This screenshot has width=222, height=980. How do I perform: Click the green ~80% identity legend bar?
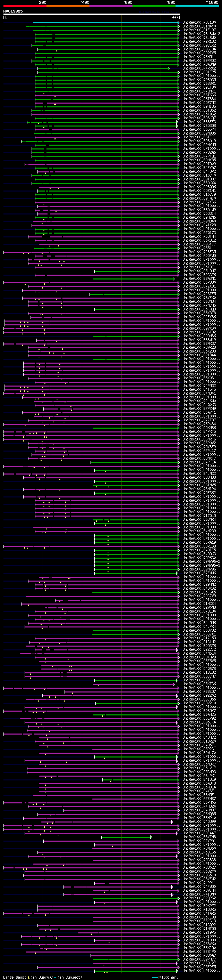(154, 6)
